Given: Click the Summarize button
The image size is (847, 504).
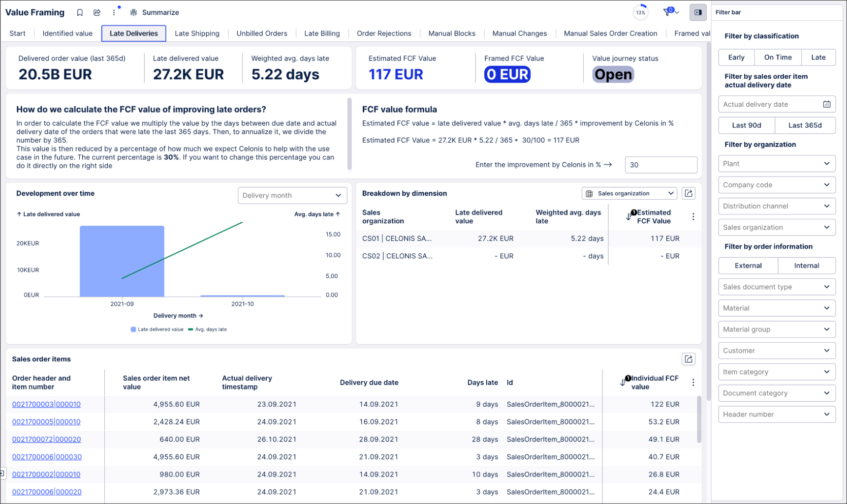Looking at the screenshot, I should pos(155,12).
